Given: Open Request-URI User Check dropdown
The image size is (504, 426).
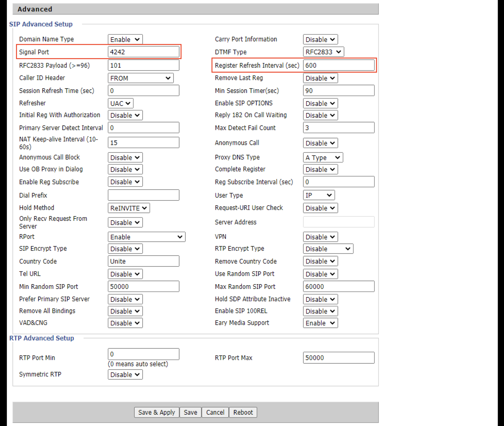Looking at the screenshot, I should [x=320, y=208].
